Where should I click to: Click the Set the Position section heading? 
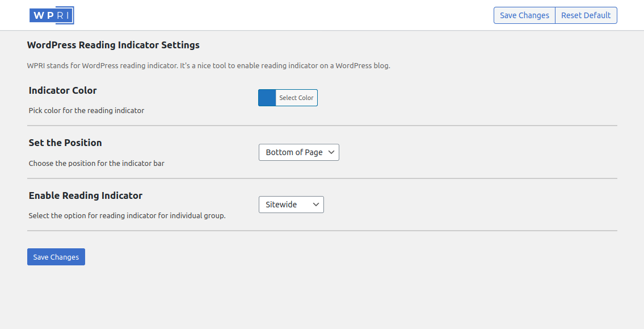pos(65,143)
